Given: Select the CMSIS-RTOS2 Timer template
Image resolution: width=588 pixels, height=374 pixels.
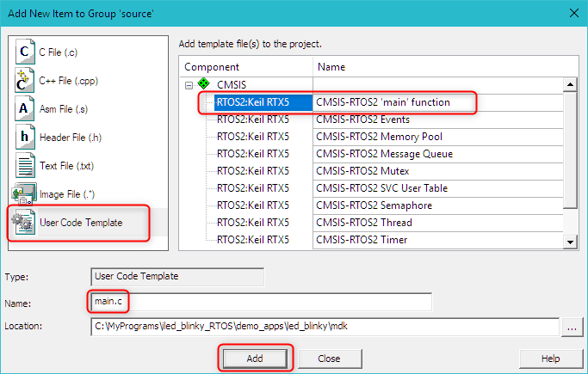Looking at the screenshot, I should 362,240.
